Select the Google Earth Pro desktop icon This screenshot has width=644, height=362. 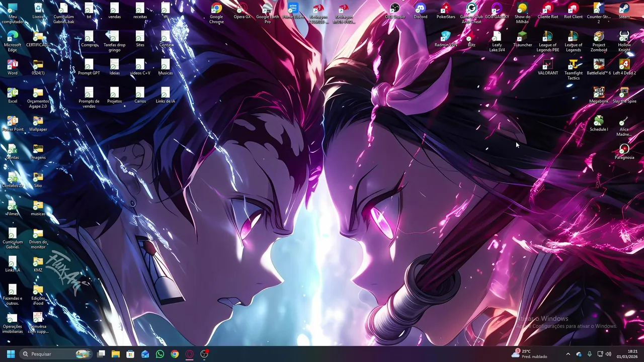click(x=268, y=14)
